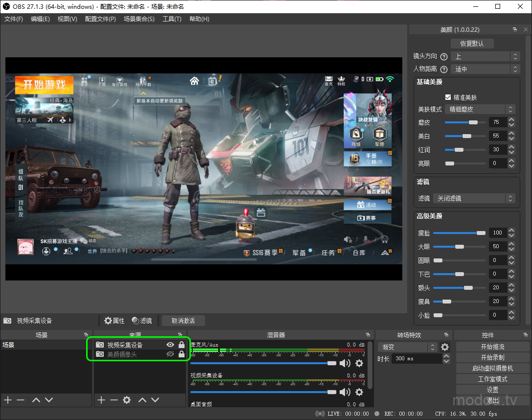This screenshot has width=532, height=420.
Task: Open the 文件(F) menu
Action: (14, 19)
